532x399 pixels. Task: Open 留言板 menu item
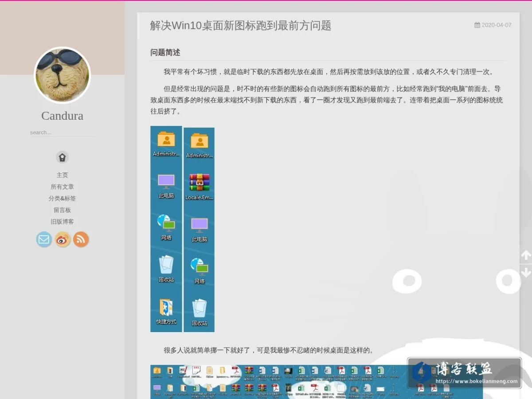click(63, 210)
